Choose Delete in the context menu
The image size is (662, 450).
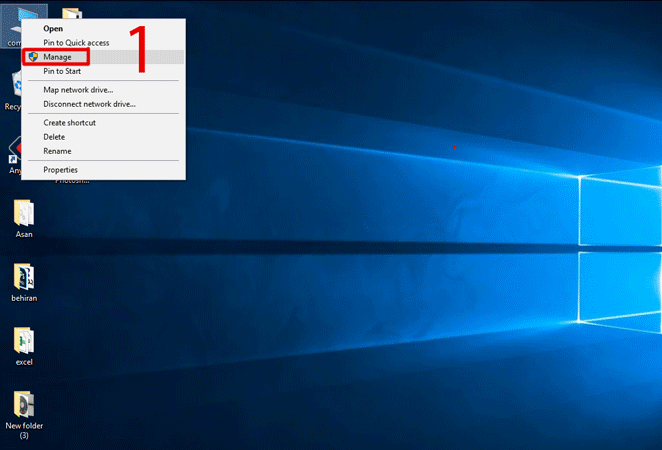click(54, 137)
